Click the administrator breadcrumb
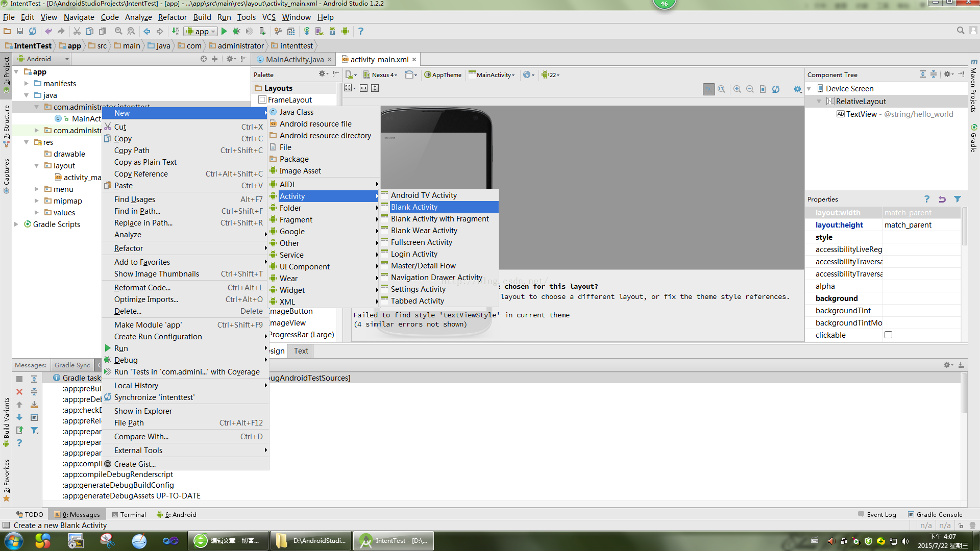Screen dimensions: 980x551 (236, 46)
